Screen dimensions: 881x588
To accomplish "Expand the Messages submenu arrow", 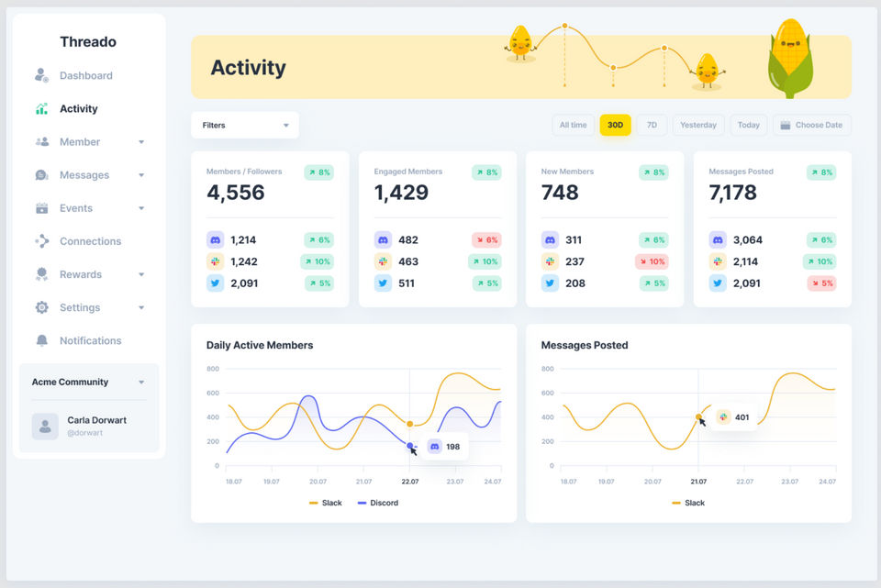I will (141, 175).
